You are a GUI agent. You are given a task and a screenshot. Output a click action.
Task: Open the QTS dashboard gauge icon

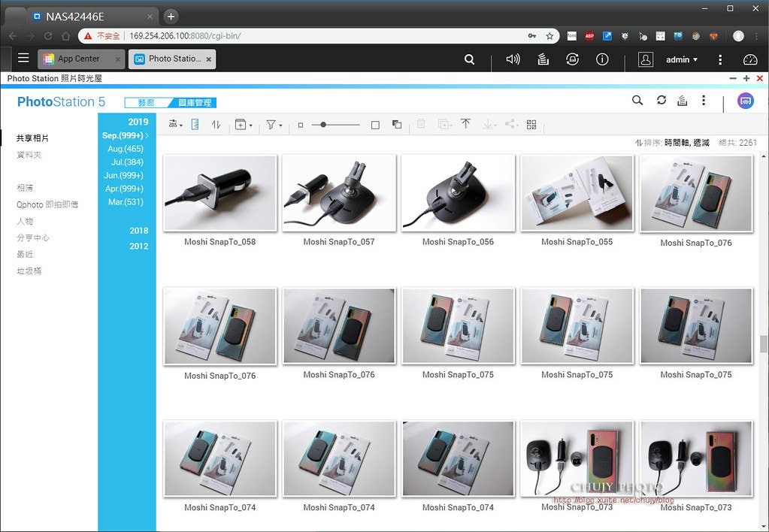pos(750,59)
